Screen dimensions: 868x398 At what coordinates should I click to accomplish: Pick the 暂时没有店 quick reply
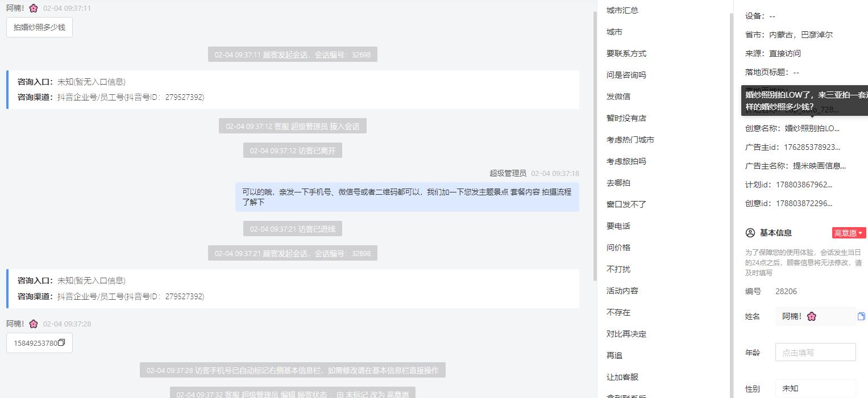pos(626,118)
